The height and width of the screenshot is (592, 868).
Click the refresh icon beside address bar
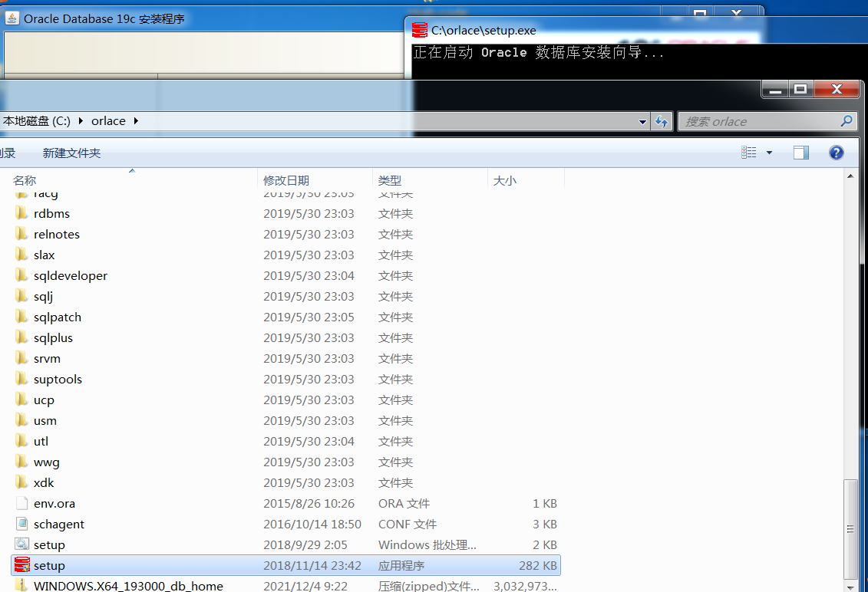(661, 121)
